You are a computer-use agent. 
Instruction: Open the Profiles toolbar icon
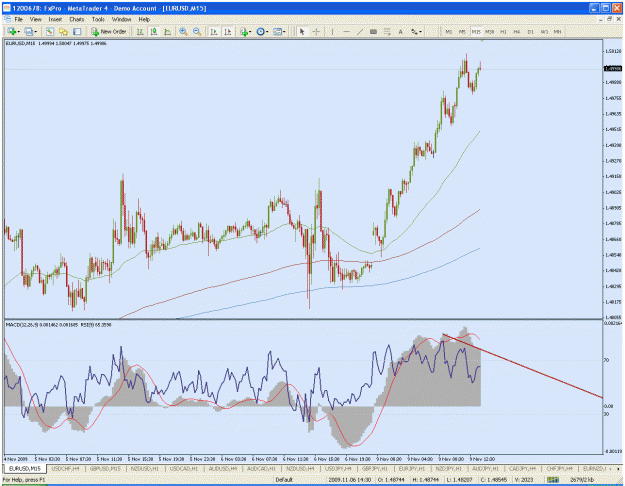click(28, 31)
